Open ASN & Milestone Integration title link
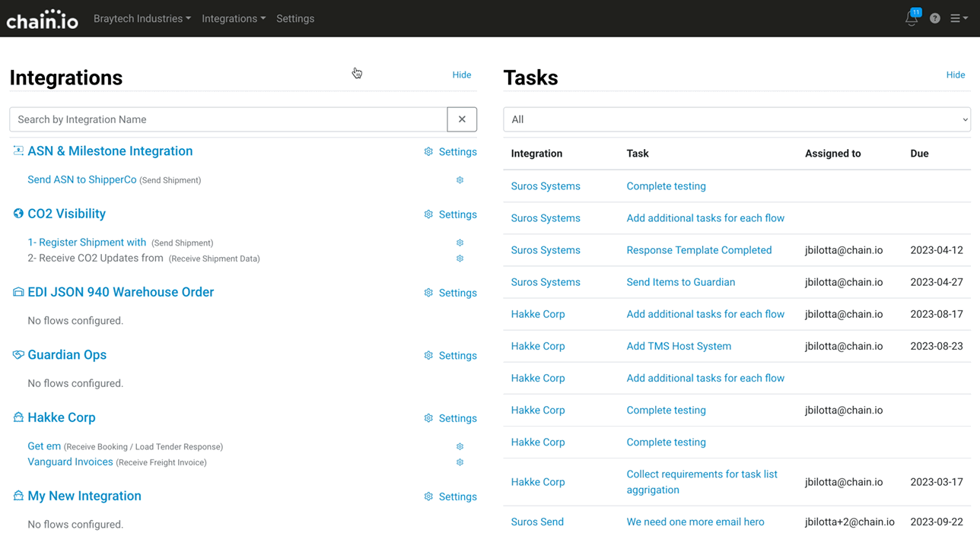 click(x=110, y=151)
